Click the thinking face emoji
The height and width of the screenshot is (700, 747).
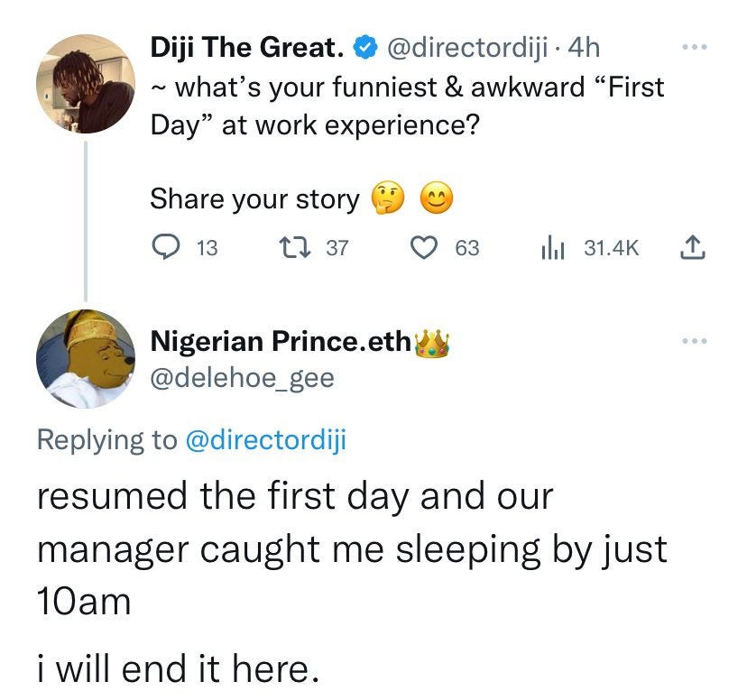click(x=389, y=198)
